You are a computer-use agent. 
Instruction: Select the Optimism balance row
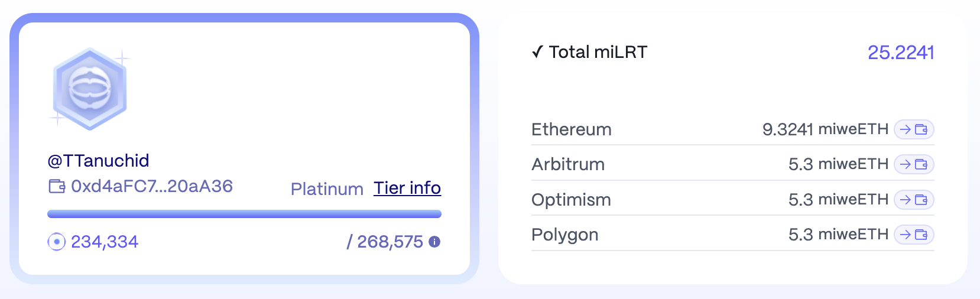pyautogui.click(x=733, y=200)
